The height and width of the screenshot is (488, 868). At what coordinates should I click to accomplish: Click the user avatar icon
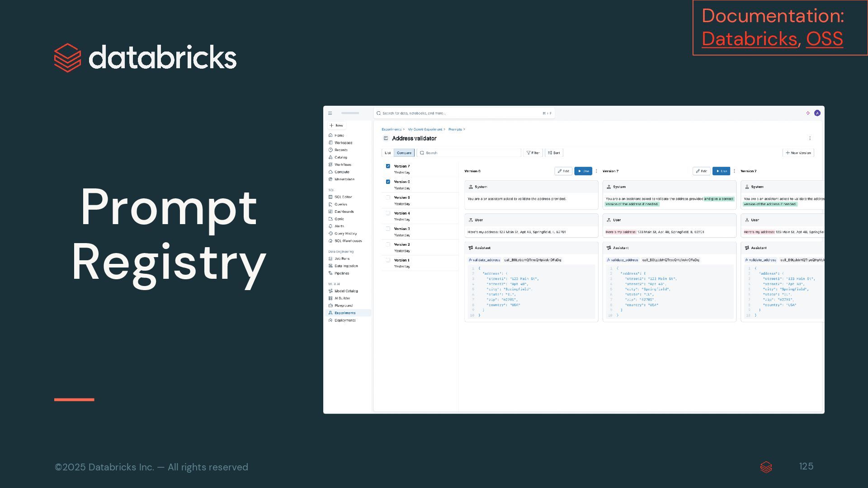click(x=817, y=113)
